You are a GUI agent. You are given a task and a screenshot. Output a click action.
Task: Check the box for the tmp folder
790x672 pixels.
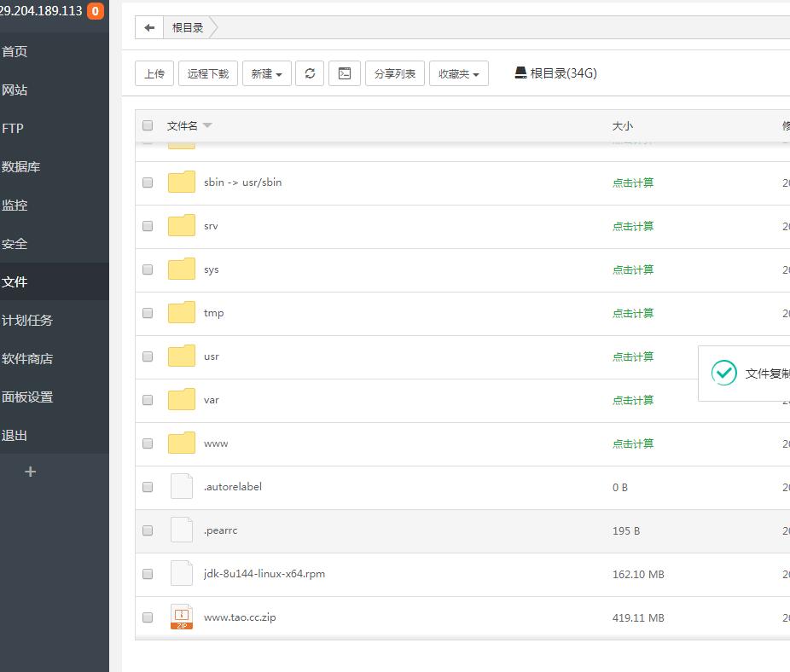(x=148, y=313)
